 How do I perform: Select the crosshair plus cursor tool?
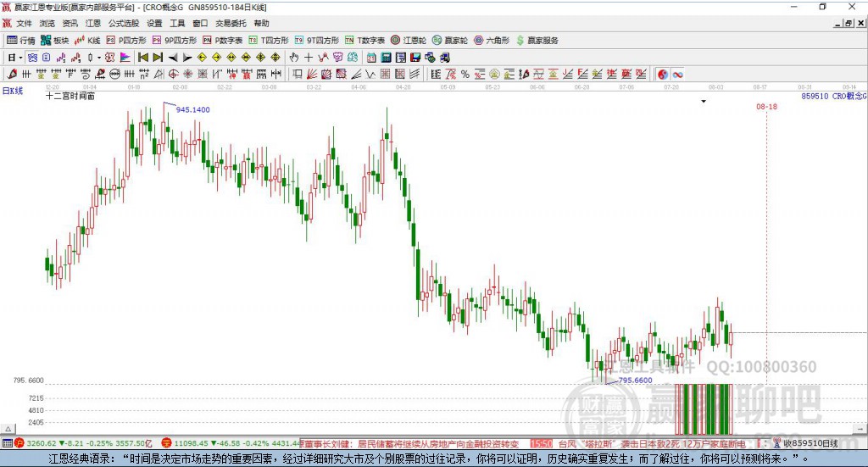(x=309, y=58)
